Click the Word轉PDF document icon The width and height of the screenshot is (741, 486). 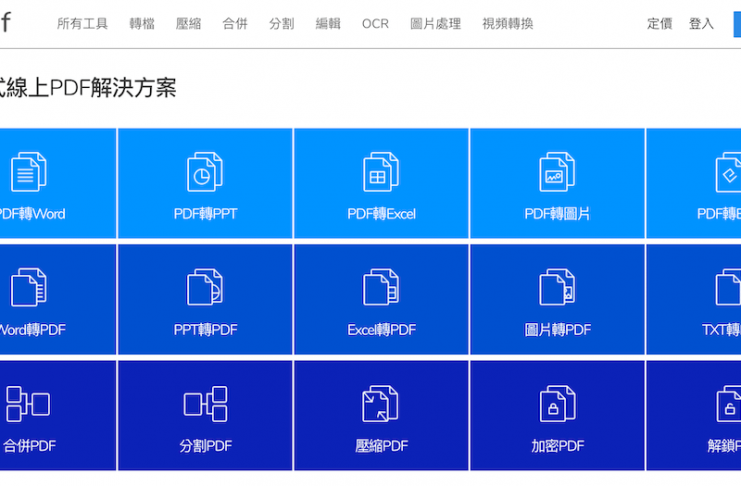tap(28, 287)
